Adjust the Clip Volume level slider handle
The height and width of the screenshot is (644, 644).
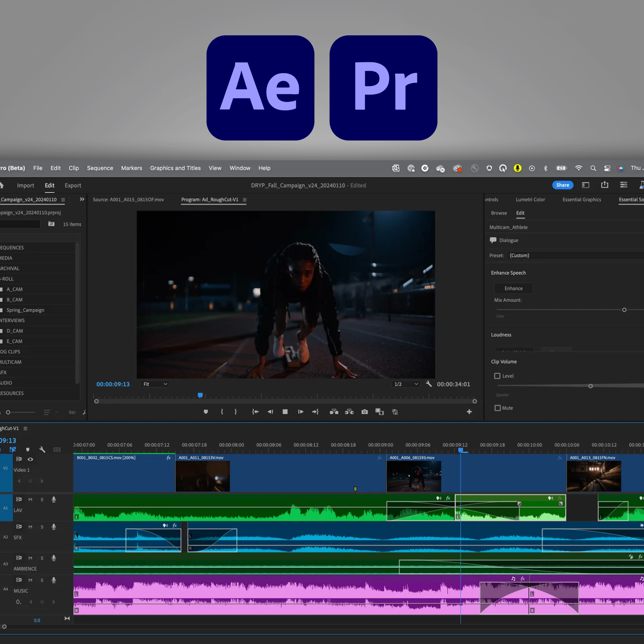click(591, 386)
